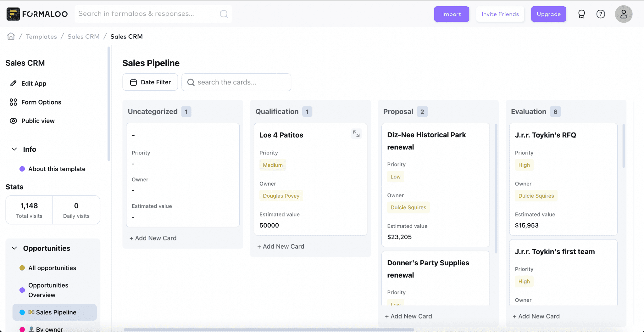The height and width of the screenshot is (332, 644).
Task: Click the Form Options grid icon
Action: pyautogui.click(x=13, y=102)
